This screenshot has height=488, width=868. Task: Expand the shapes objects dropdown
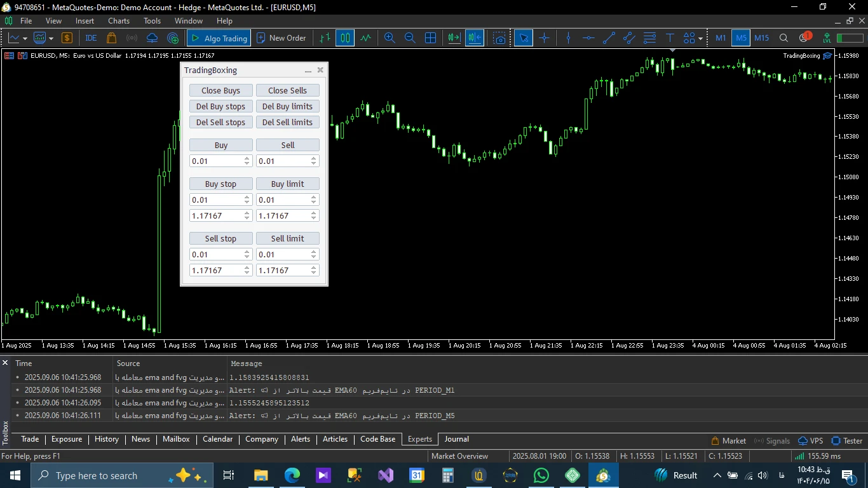coord(700,38)
